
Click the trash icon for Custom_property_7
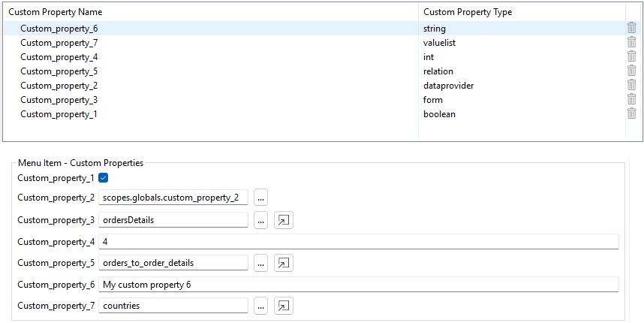pos(632,42)
